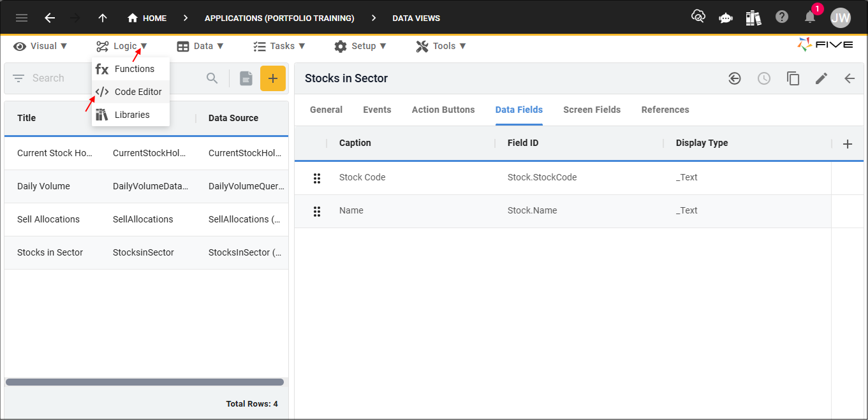Go back with the top-bar left arrow
The height and width of the screenshot is (420, 868).
50,18
